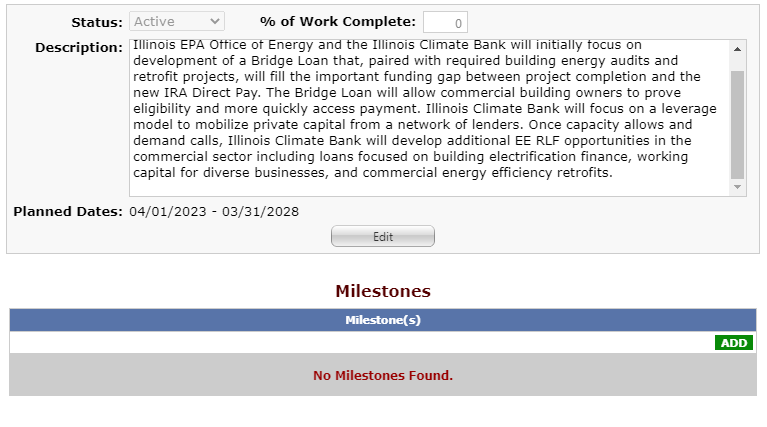Click the Milestone(s) column header
Image resolution: width=767 pixels, height=427 pixels.
(x=383, y=320)
